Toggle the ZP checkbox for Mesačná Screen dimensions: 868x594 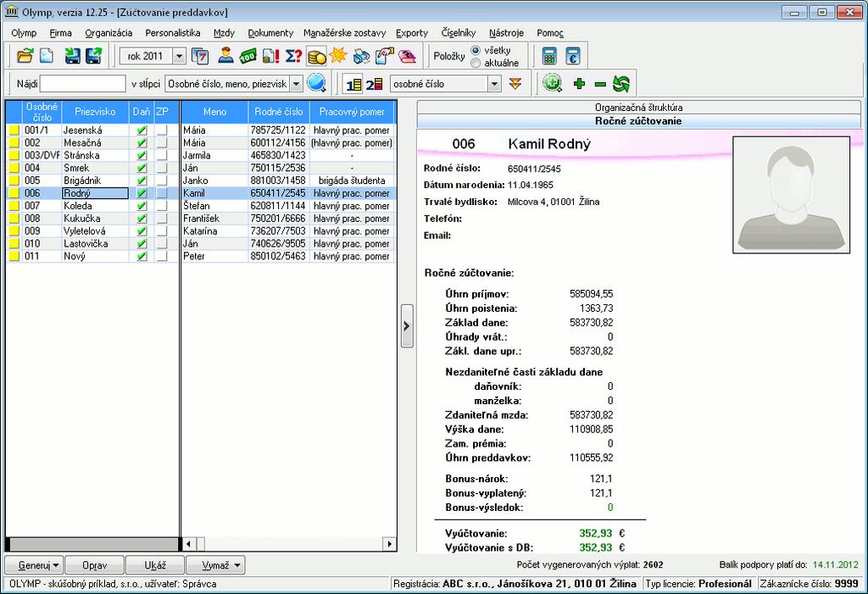tap(162, 143)
